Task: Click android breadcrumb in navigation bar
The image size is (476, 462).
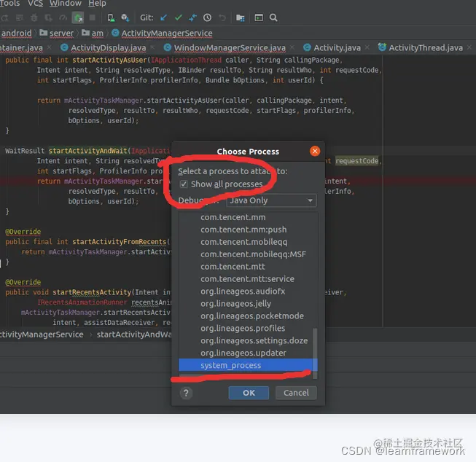Action: [16, 33]
